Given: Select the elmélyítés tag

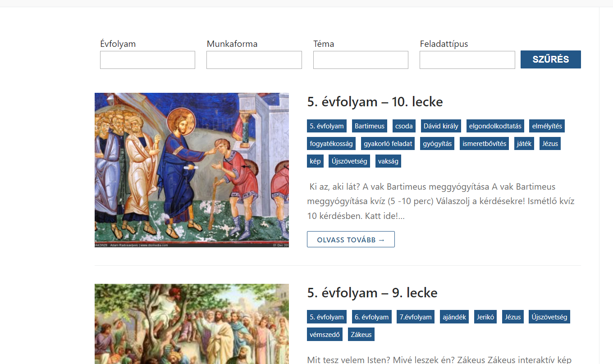Looking at the screenshot, I should pos(547,126).
